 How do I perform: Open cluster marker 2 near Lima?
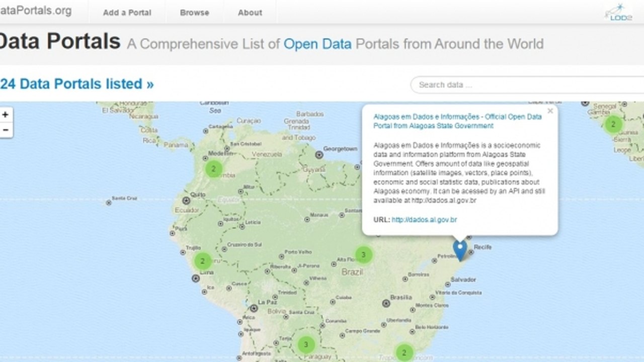pos(203,261)
